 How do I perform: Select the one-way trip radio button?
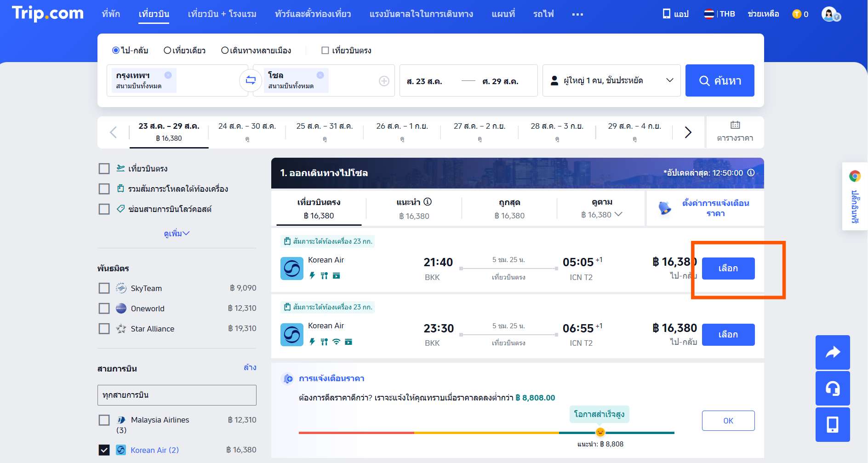168,51
